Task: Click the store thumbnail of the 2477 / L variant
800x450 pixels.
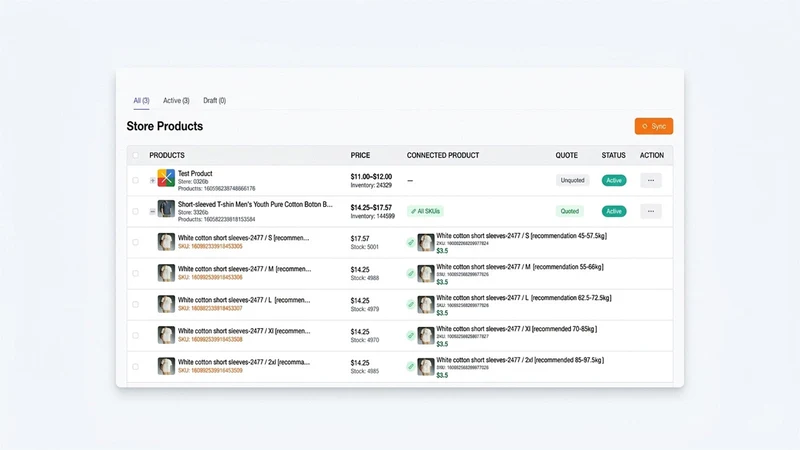Action: (x=166, y=304)
